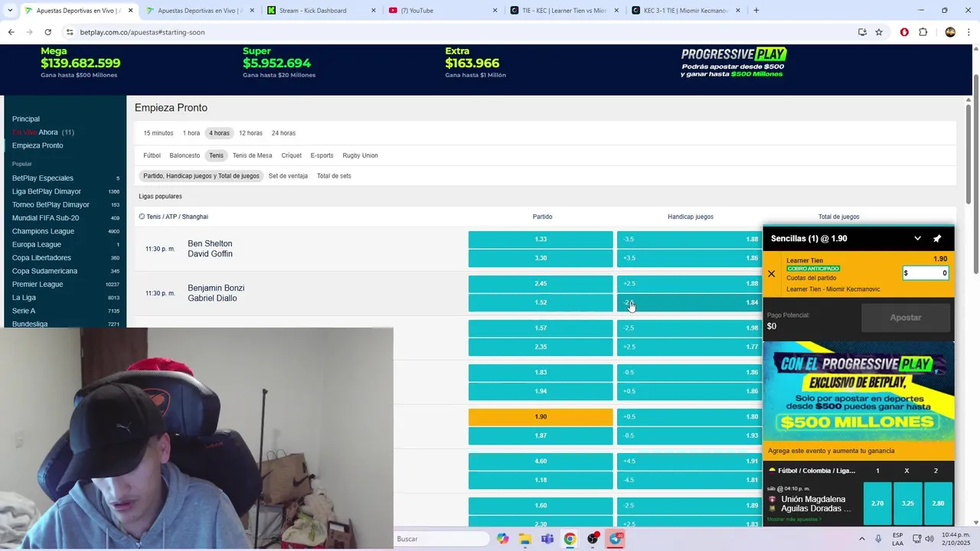Open Premier League in the sidebar
The width and height of the screenshot is (980, 551).
[x=38, y=284]
